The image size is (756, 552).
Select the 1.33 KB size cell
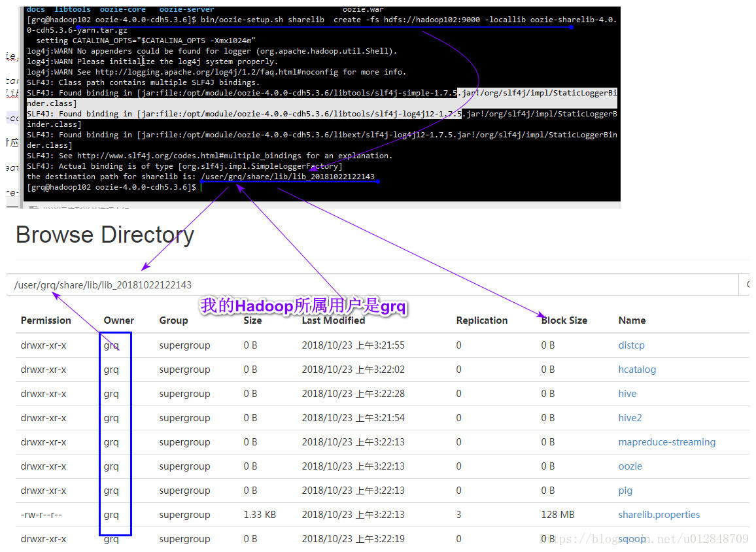coord(260,515)
